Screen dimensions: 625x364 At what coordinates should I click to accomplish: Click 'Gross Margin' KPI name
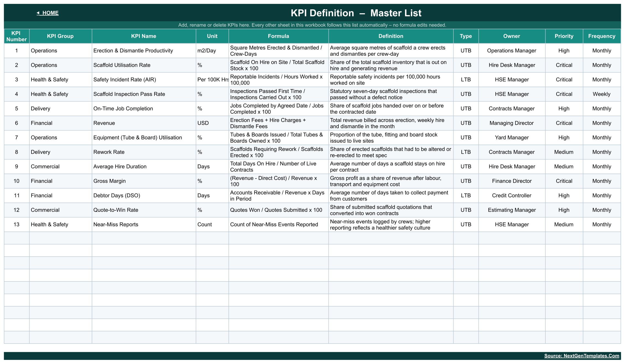(144, 181)
